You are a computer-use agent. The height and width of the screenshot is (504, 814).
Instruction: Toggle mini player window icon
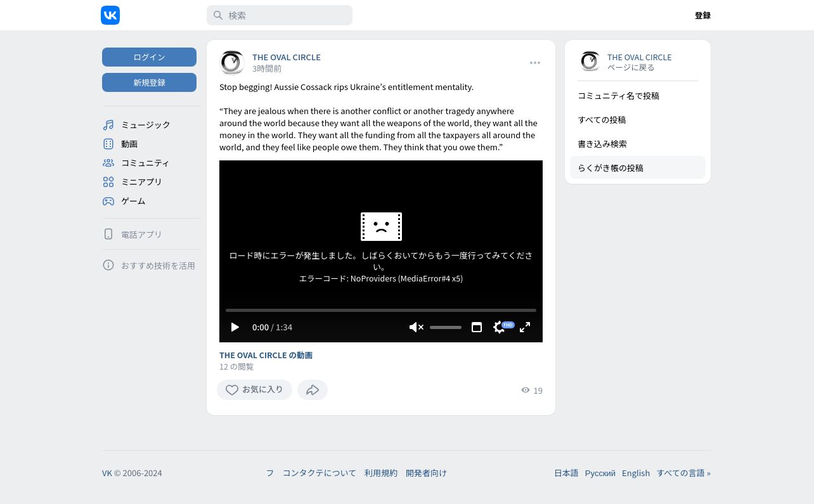coord(477,327)
